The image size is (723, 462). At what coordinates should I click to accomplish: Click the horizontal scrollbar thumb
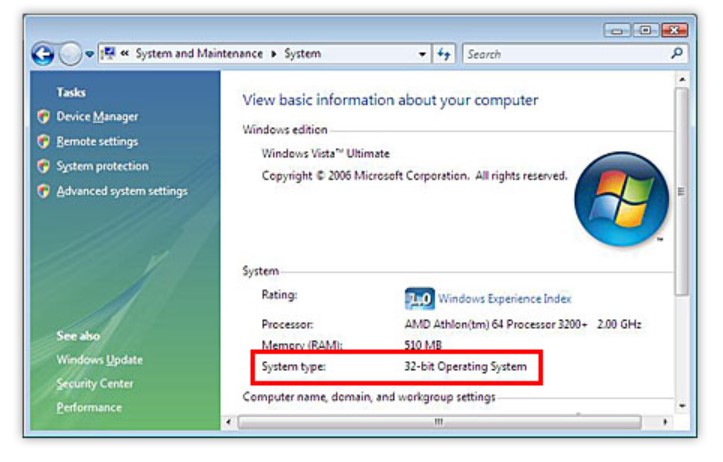pyautogui.click(x=439, y=422)
